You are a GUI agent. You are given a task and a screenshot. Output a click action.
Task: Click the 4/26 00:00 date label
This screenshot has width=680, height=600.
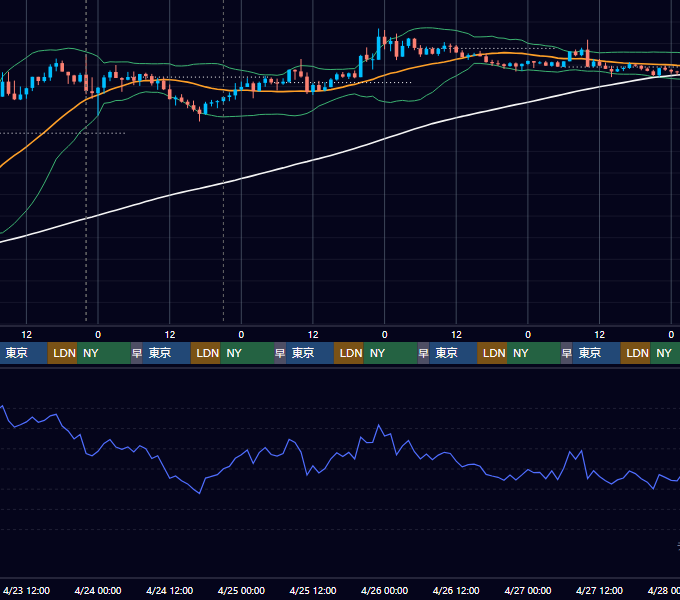[384, 590]
